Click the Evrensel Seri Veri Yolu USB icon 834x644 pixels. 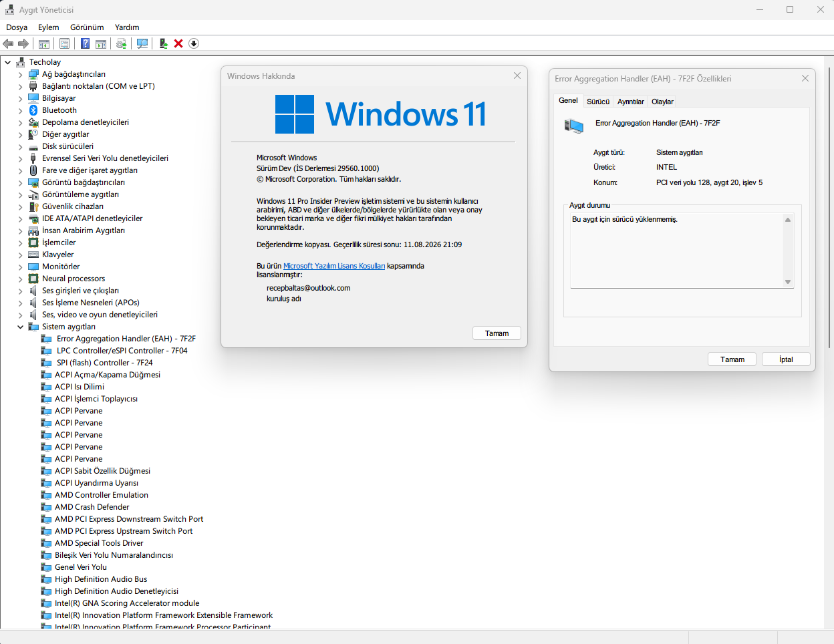pos(33,158)
